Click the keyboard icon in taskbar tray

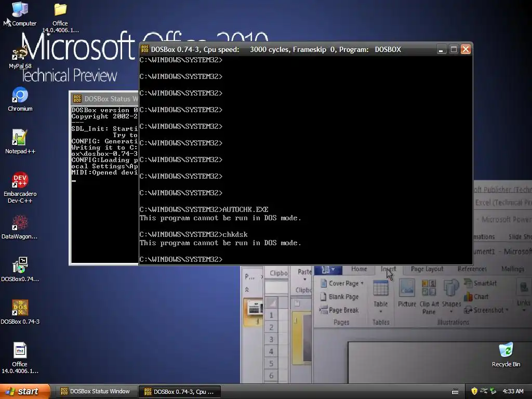455,392
